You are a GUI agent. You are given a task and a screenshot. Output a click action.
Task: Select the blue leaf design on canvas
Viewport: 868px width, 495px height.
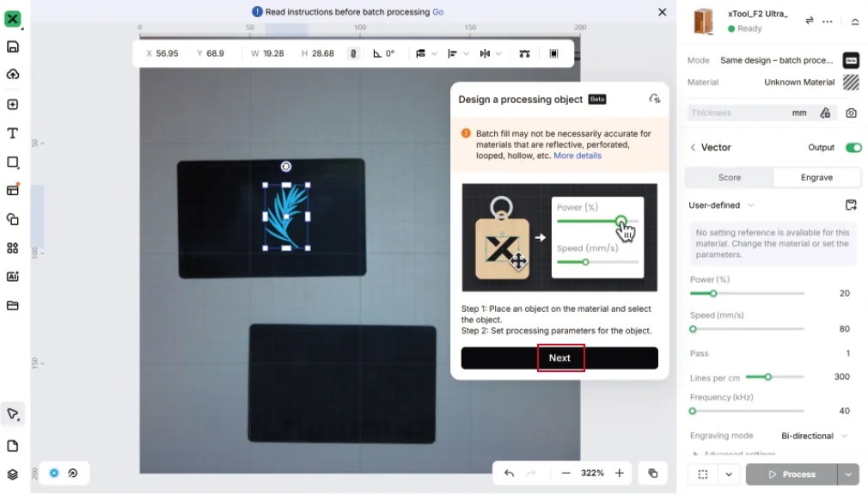(286, 217)
